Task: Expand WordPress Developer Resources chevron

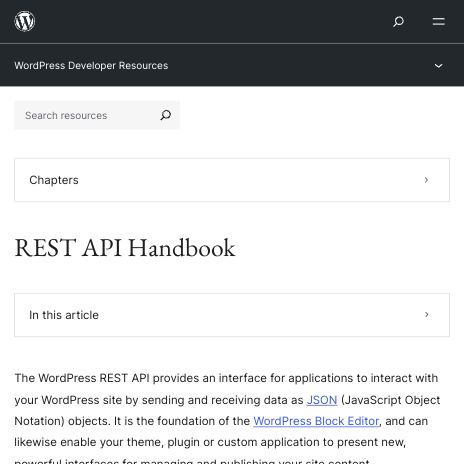Action: pos(438,66)
